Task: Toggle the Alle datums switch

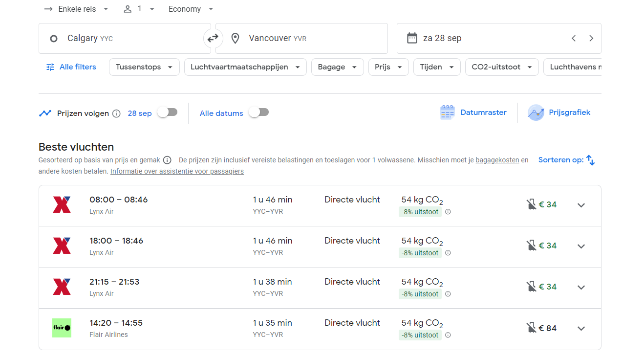Action: (258, 112)
